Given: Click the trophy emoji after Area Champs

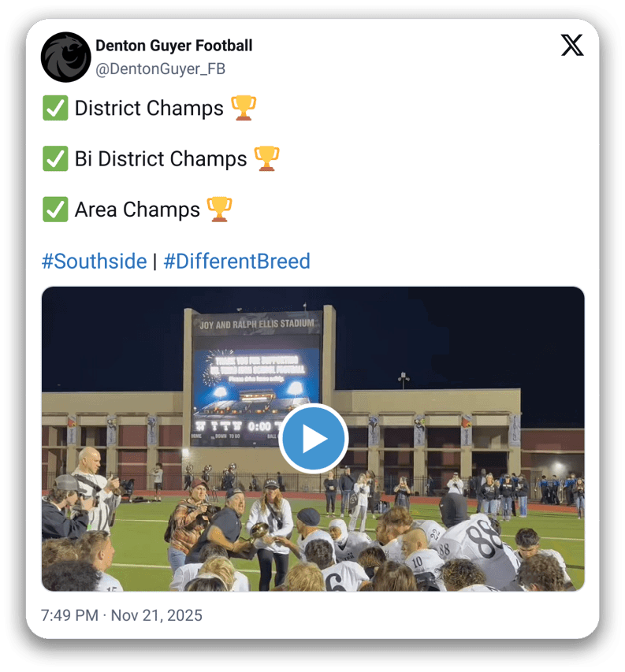Looking at the screenshot, I should [x=219, y=209].
